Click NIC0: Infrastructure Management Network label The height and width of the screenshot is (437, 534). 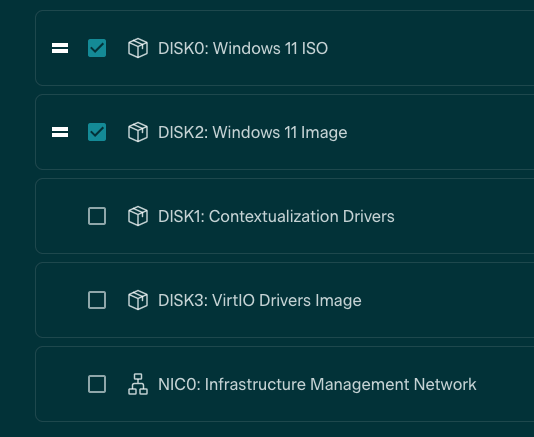point(317,385)
